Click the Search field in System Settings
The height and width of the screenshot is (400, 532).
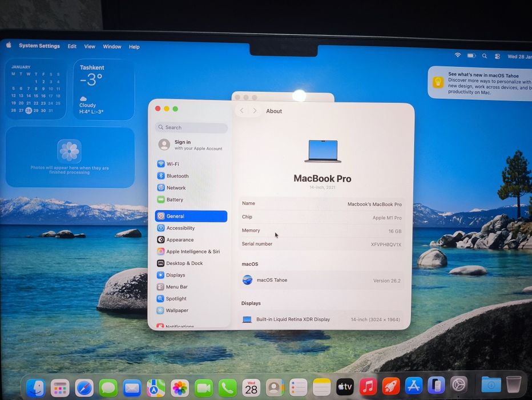(191, 127)
